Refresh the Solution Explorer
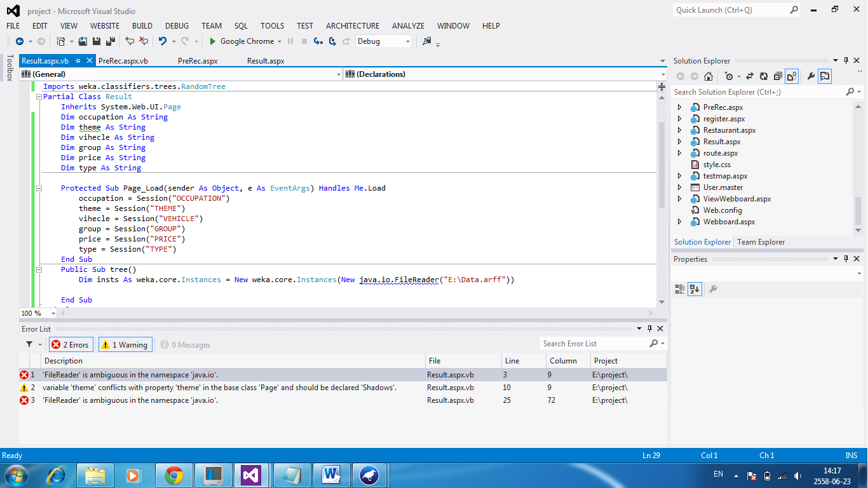 tap(764, 76)
